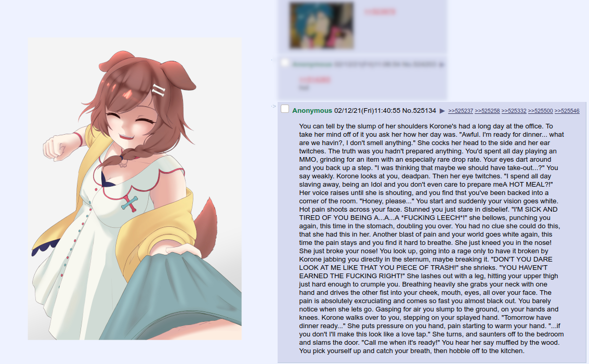This screenshot has height=364, width=589.
Task: Follow the >>525237 backlink
Action: coord(461,111)
